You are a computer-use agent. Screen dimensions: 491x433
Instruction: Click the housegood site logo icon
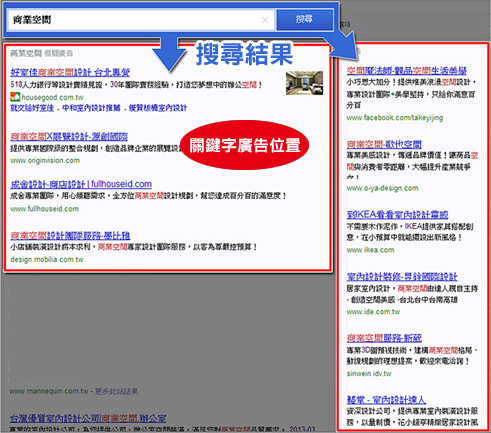(15, 97)
